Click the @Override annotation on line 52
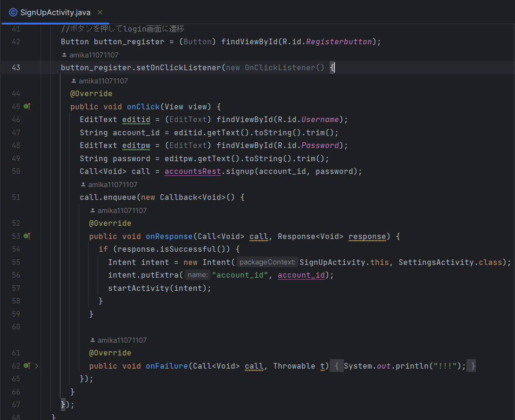Screen dimensions: 515x420 coord(110,223)
